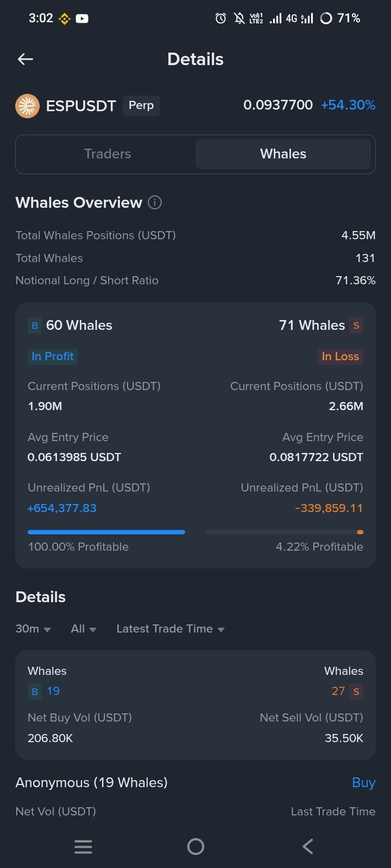Image resolution: width=391 pixels, height=868 pixels.
Task: Tap the Anonymous (19 Whales) row
Action: (x=195, y=783)
